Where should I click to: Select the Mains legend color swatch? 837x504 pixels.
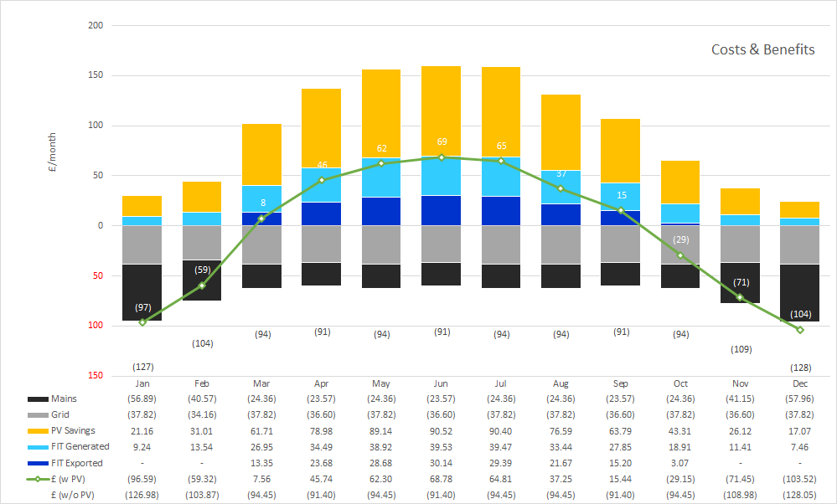click(x=38, y=399)
